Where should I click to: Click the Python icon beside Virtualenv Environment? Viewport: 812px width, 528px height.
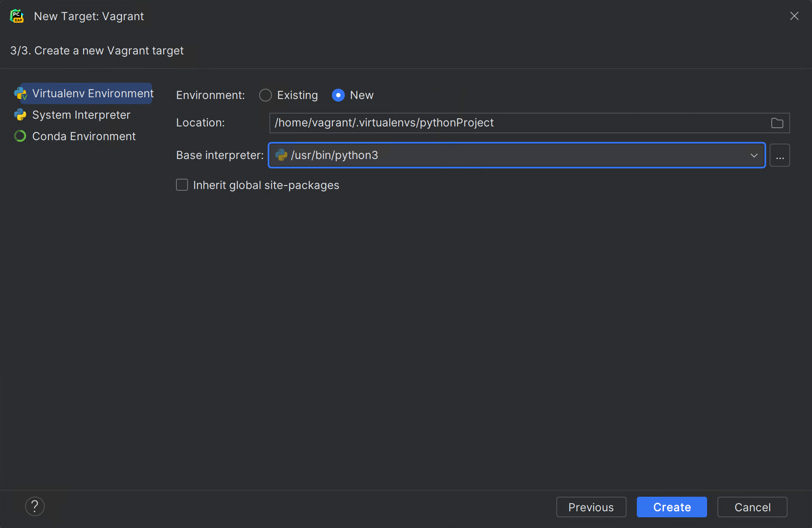(21, 93)
